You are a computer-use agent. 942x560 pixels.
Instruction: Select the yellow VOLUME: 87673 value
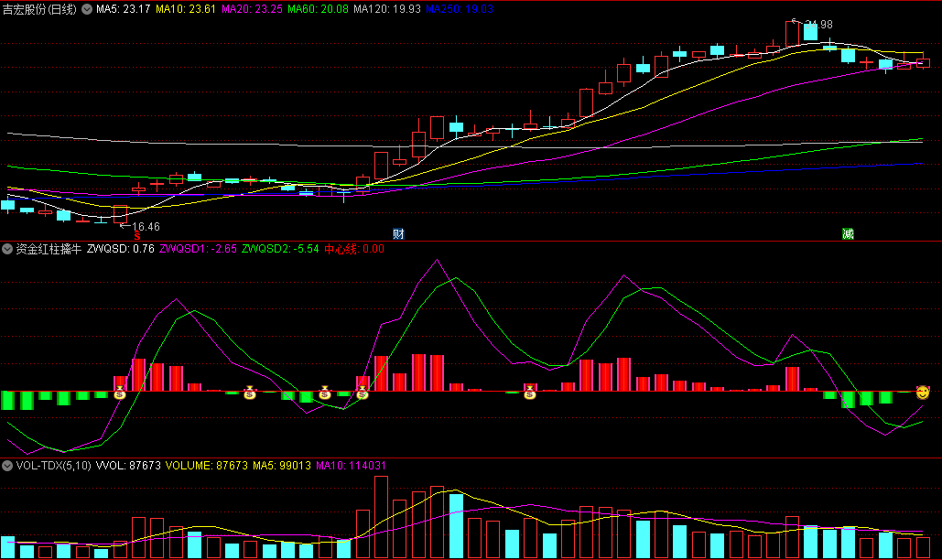207,466
